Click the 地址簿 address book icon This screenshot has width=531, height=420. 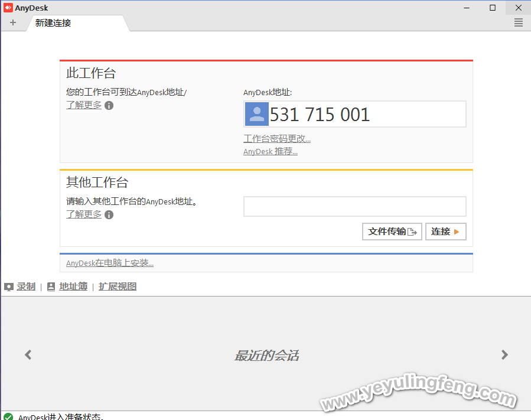(51, 286)
